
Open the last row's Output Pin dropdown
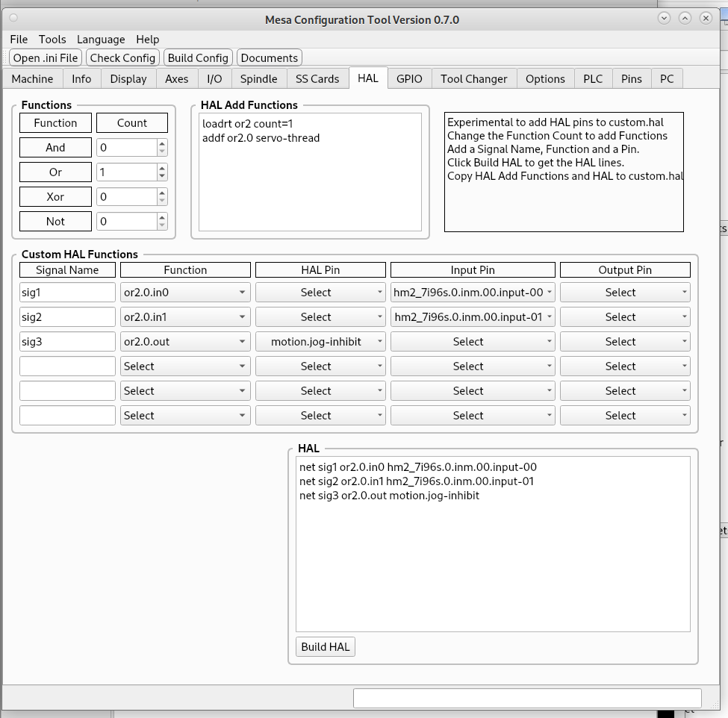coord(625,416)
